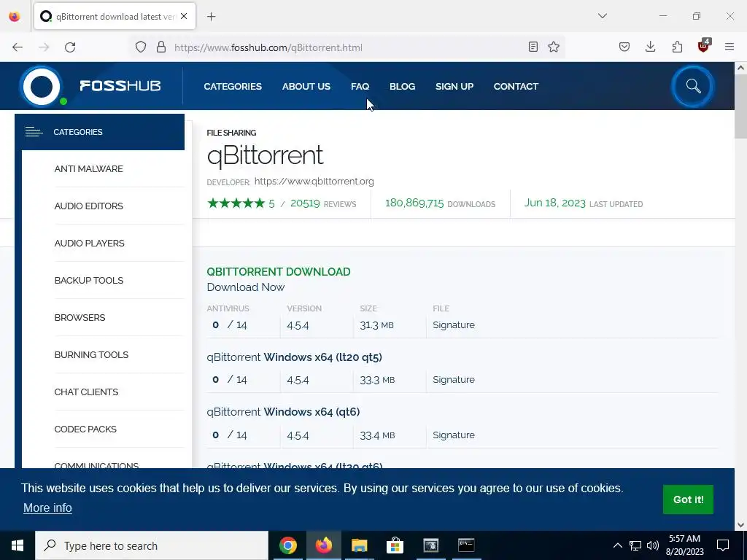Click the sidebar Categories hamburger icon
The height and width of the screenshot is (560, 747).
coord(34,132)
